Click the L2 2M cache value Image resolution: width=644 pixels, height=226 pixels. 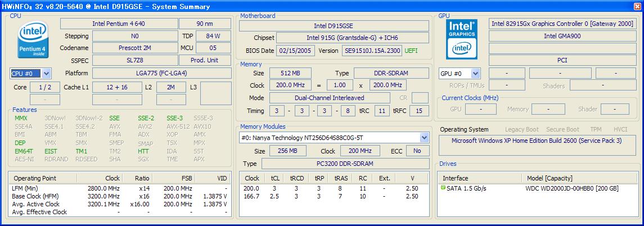pos(172,87)
